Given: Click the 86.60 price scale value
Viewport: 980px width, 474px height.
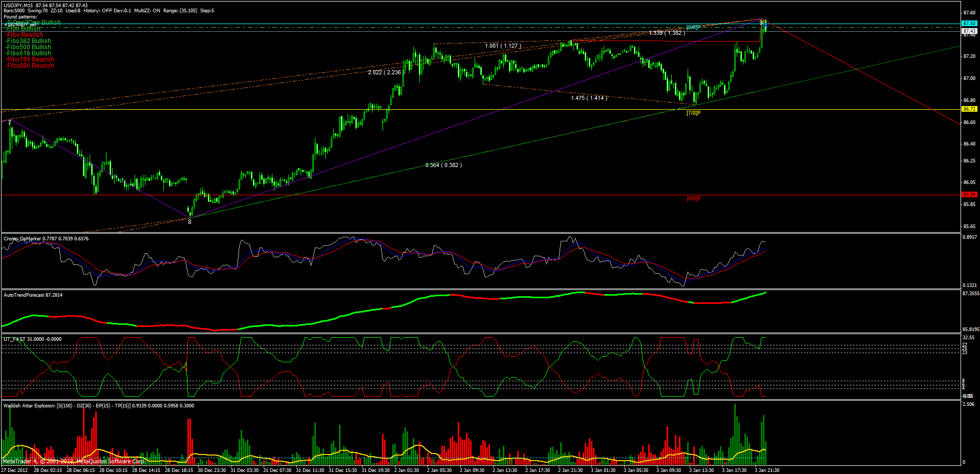Looking at the screenshot, I should click(x=969, y=122).
